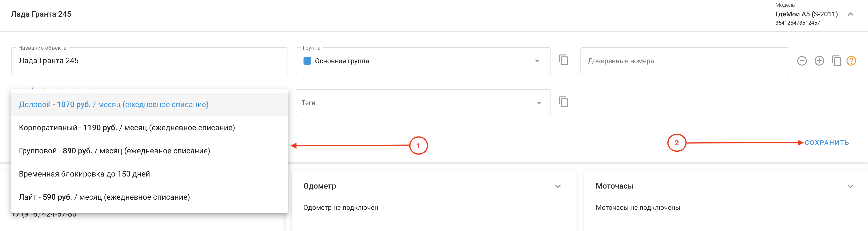868x231 pixels.
Task: Click the СОХРАНИТЬ button
Action: pyautogui.click(x=826, y=143)
